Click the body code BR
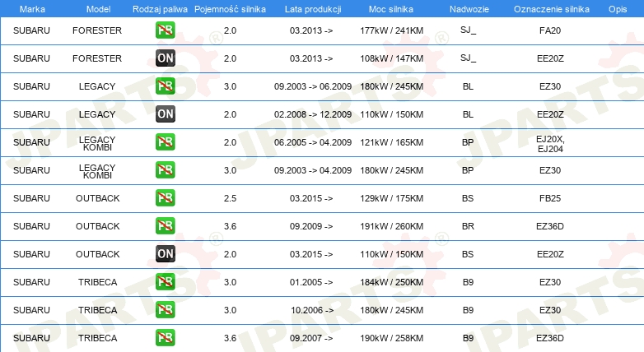Viewport: 644px width, 352px height. pyautogui.click(x=468, y=226)
